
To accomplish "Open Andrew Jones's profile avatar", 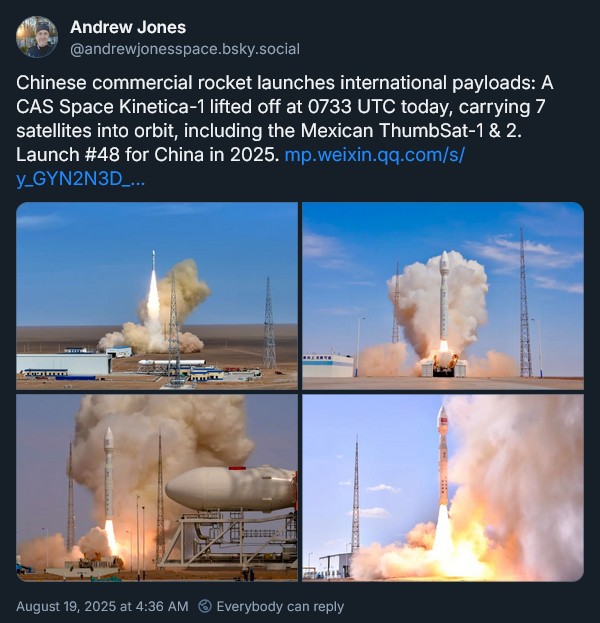I will pos(37,37).
